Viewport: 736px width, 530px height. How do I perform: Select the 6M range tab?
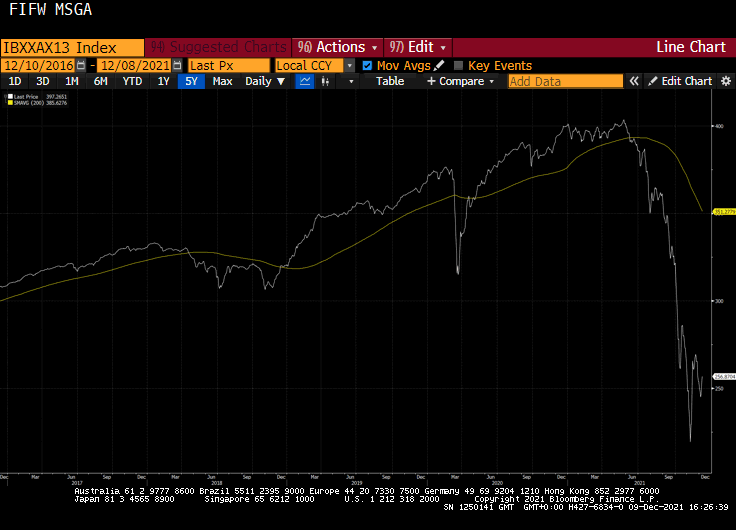pyautogui.click(x=100, y=81)
